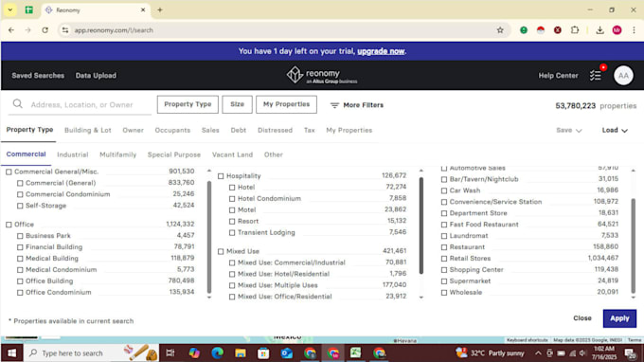Check the Motel checkbox
The width and height of the screenshot is (644, 362).
pos(232,210)
